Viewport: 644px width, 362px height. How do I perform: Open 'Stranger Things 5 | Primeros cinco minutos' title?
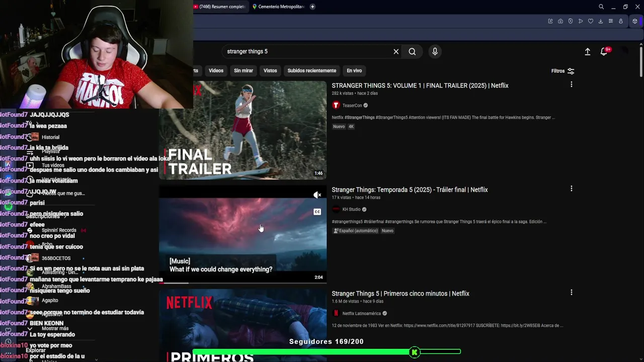click(400, 294)
